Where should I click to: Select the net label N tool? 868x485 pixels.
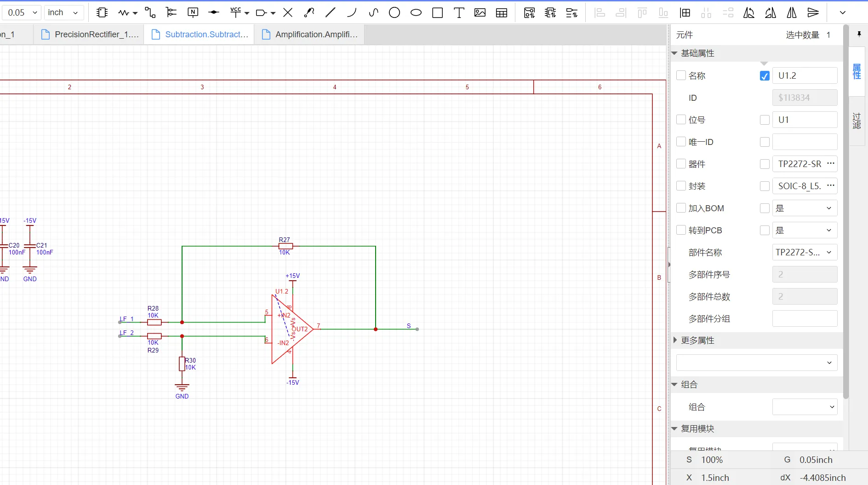(x=193, y=13)
